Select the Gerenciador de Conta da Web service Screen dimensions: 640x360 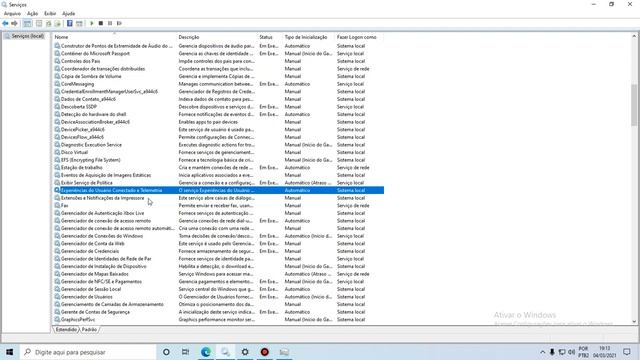[x=218, y=244]
